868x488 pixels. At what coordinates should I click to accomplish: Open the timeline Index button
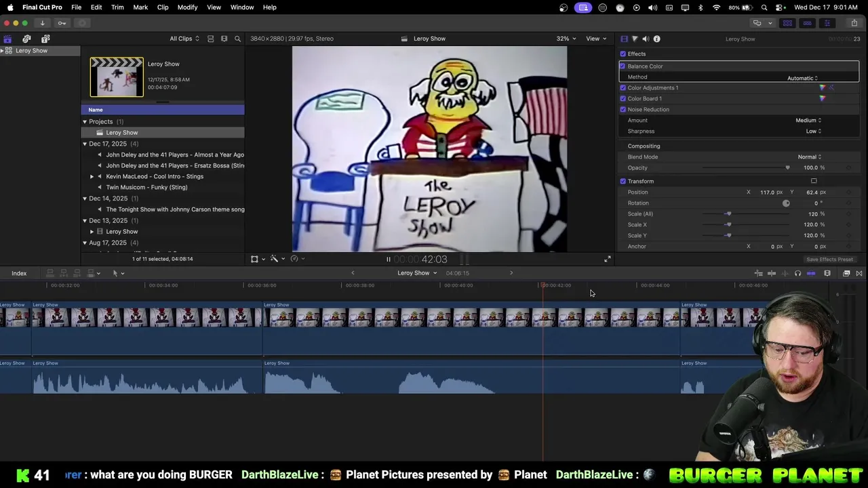[x=19, y=273]
